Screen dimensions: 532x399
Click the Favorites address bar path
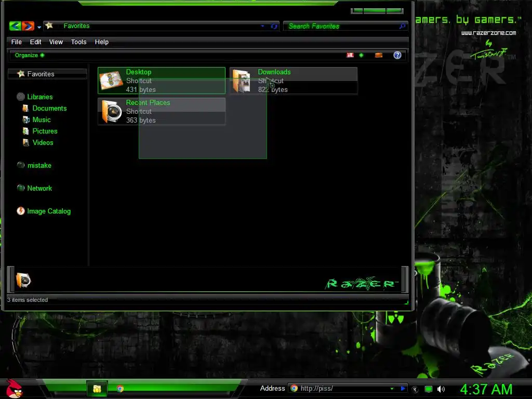(x=77, y=26)
